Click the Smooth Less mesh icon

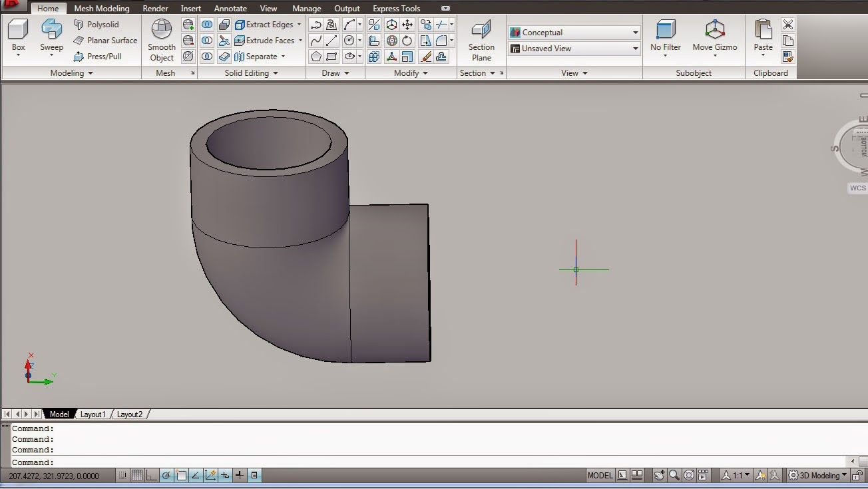(188, 41)
